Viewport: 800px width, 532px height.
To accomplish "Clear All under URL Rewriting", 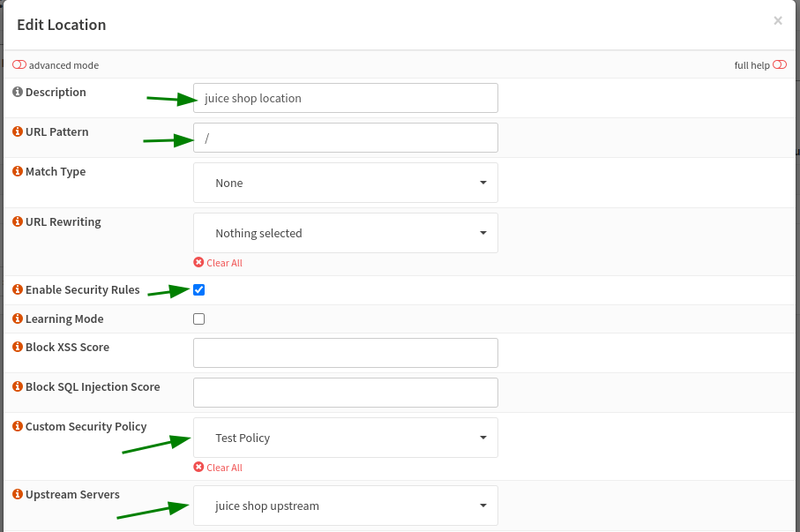I will [218, 263].
